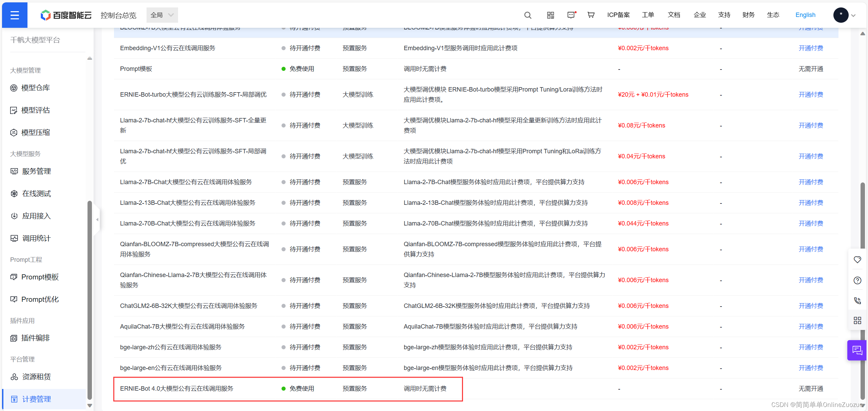Click price ¥20元 + ¥0.01元/千tokens
The height and width of the screenshot is (411, 868).
pyautogui.click(x=653, y=95)
